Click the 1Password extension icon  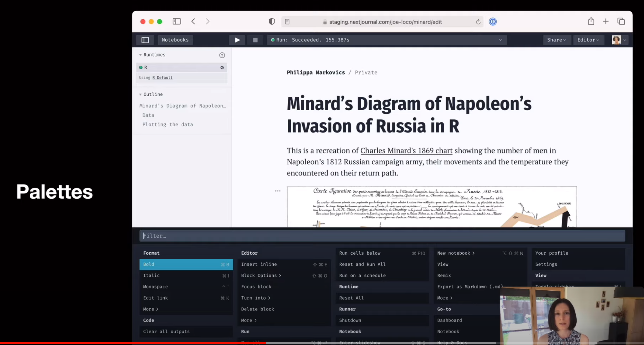point(493,22)
